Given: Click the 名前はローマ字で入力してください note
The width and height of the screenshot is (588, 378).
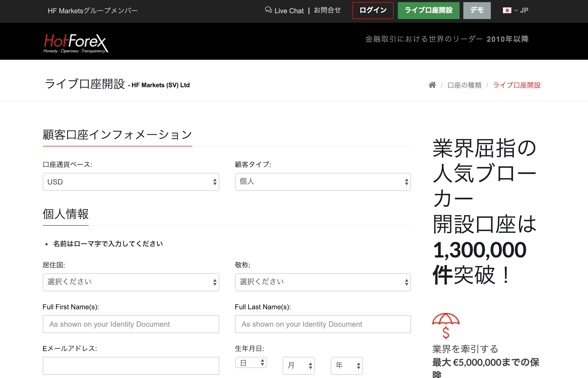Looking at the screenshot, I should pos(108,244).
